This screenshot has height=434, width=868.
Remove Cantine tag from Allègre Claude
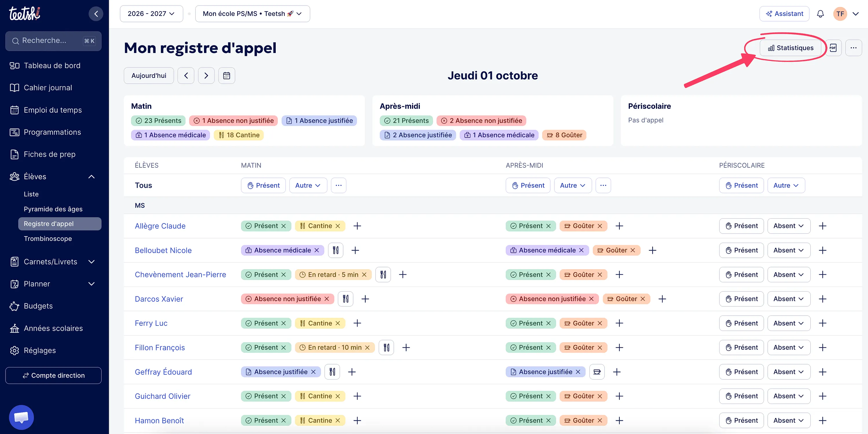[x=338, y=226]
